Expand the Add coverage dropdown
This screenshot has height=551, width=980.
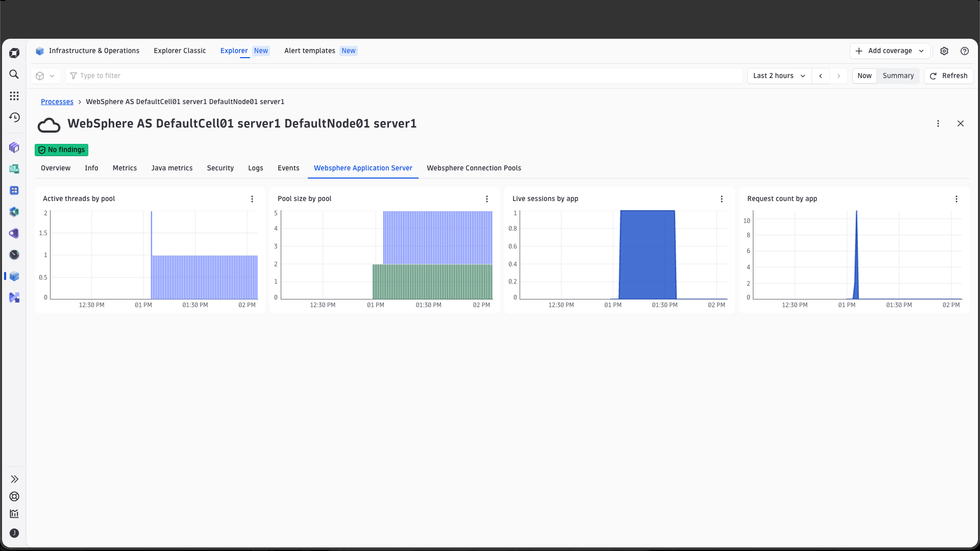(x=890, y=51)
